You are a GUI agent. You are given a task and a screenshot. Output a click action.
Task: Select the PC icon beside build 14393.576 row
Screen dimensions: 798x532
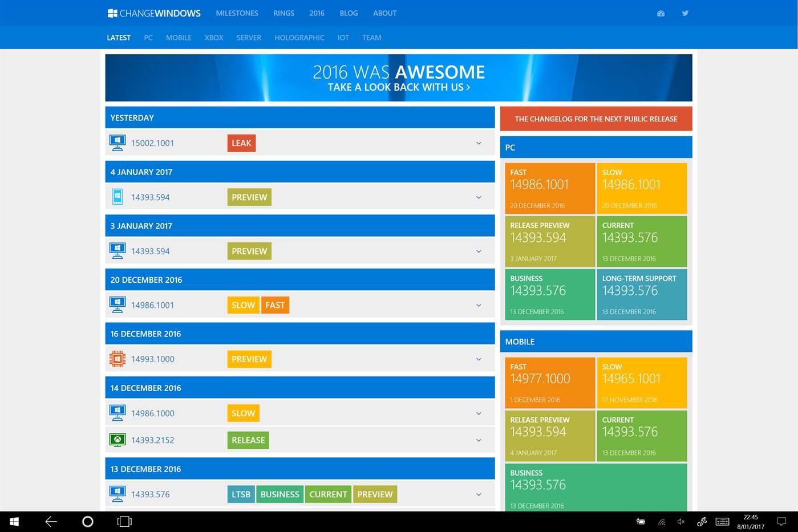(118, 494)
